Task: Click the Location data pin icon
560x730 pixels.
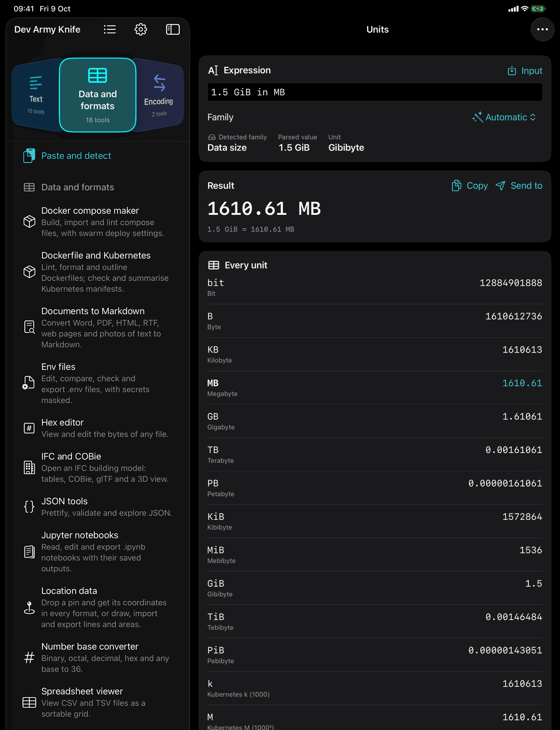Action: 29,607
